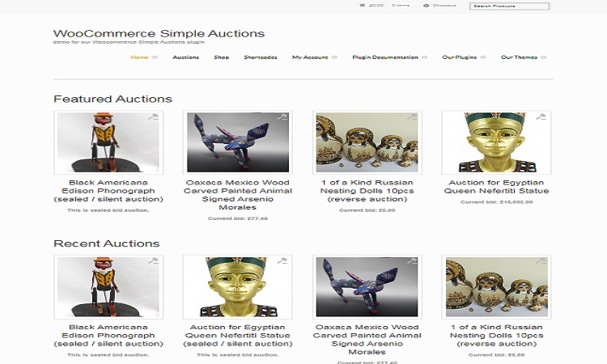Click featured Oaxaca carved animal thumbnail

pyautogui.click(x=238, y=142)
